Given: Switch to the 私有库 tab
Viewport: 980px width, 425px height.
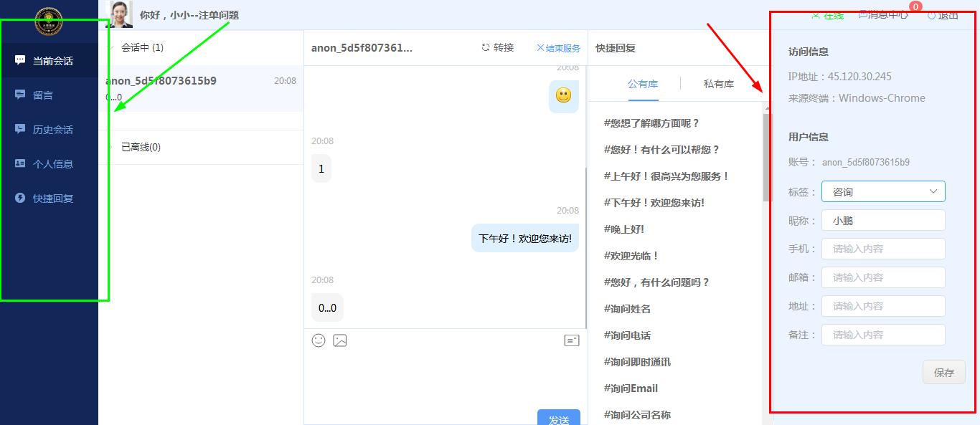Looking at the screenshot, I should [x=718, y=84].
